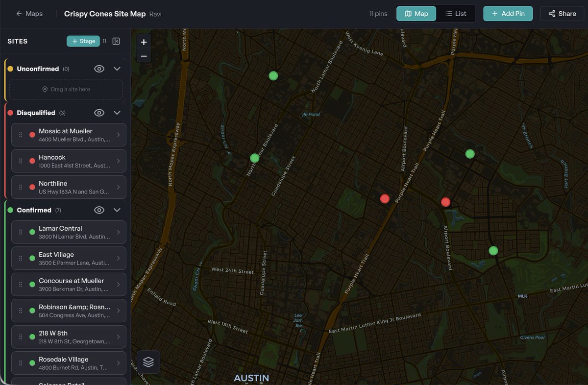Collapse the Unconfirmed stage section
The image size is (588, 385).
[x=117, y=69]
